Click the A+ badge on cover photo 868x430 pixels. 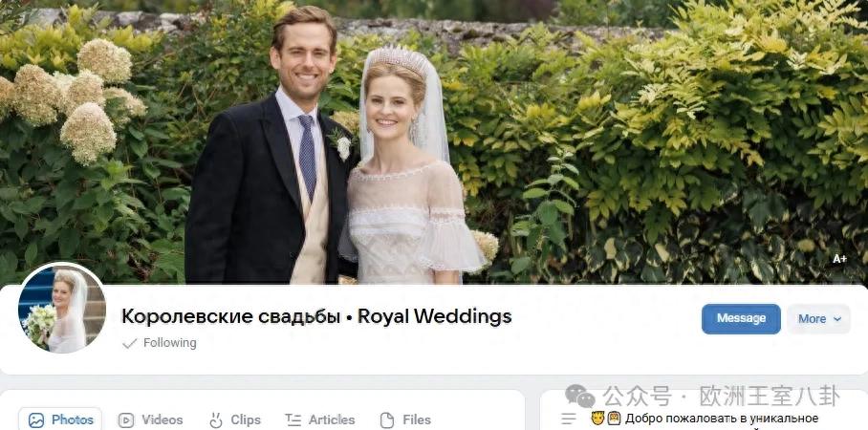[839, 258]
